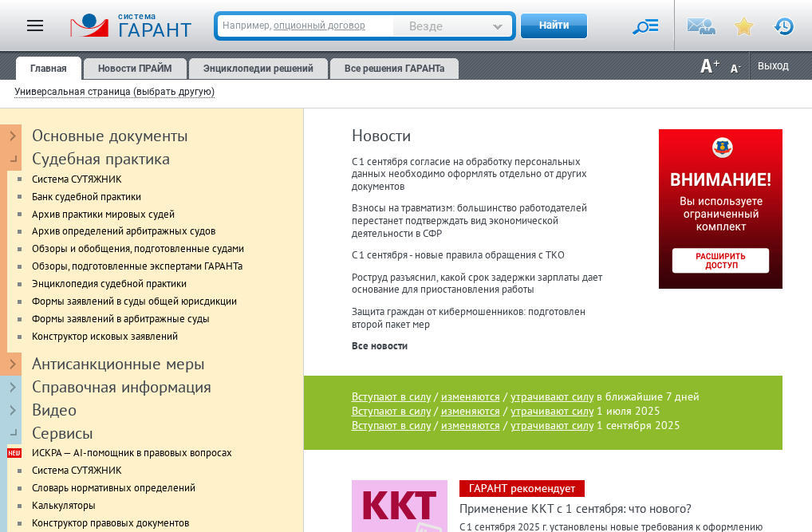Expand the Видео section
Image resolution: width=812 pixels, height=532 pixels.
pyautogui.click(x=13, y=410)
